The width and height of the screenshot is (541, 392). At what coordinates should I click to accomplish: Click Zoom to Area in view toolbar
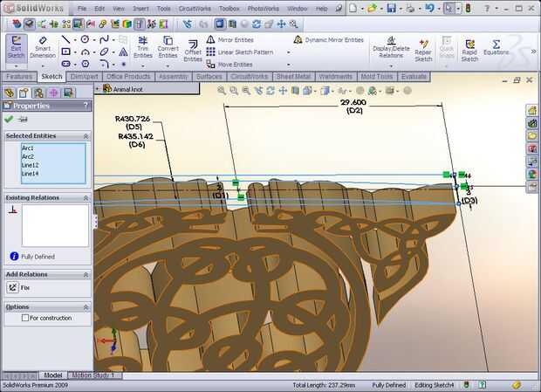point(234,91)
